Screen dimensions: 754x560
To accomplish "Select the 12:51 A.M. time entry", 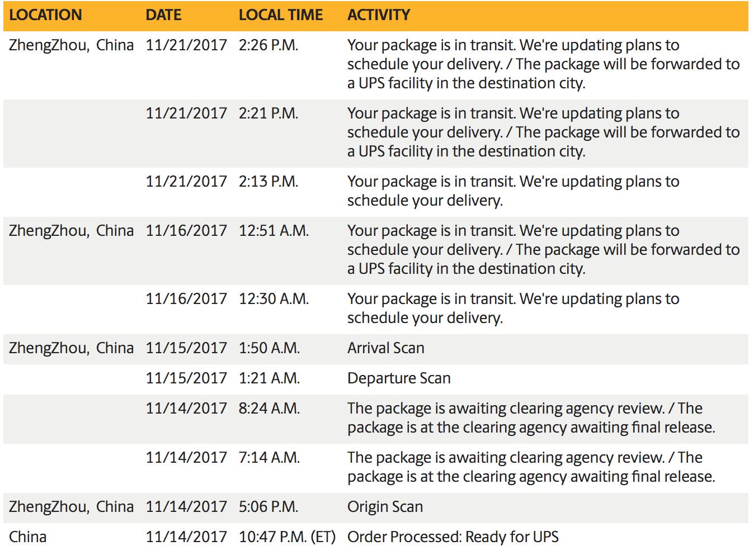I will click(274, 231).
